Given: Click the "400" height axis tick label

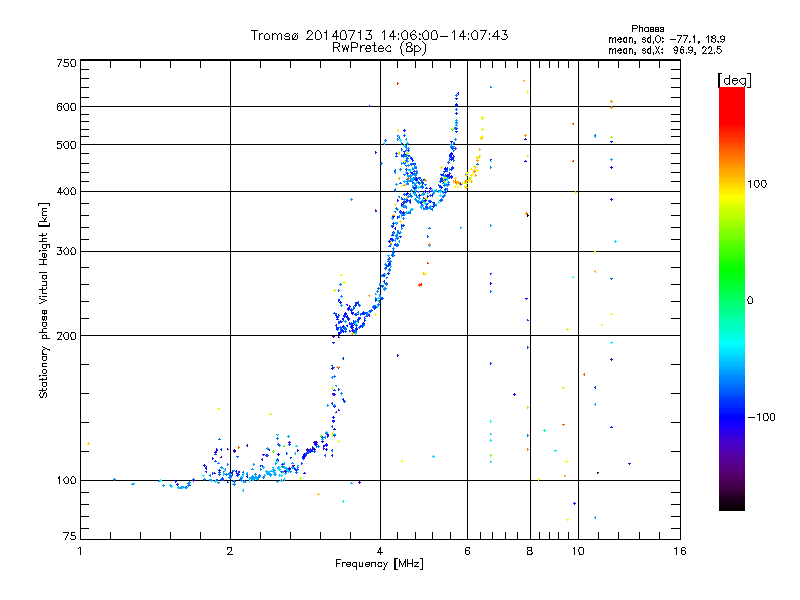Looking at the screenshot, I should click(x=66, y=191).
